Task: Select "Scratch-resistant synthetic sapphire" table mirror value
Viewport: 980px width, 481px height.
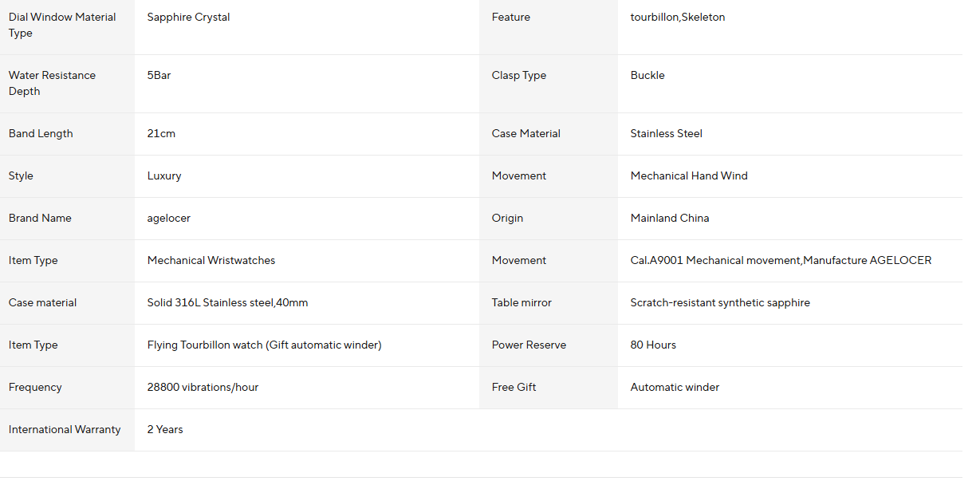Action: pos(720,303)
